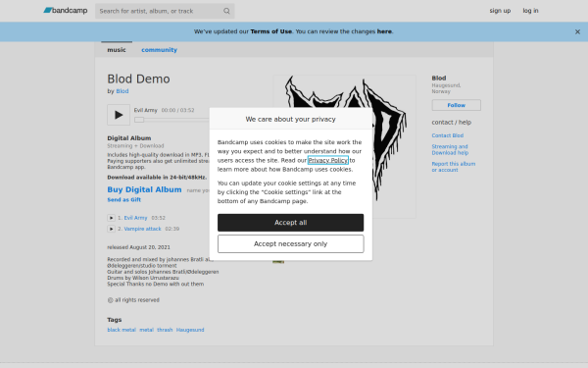
Task: Open the log in link
Action: click(530, 11)
